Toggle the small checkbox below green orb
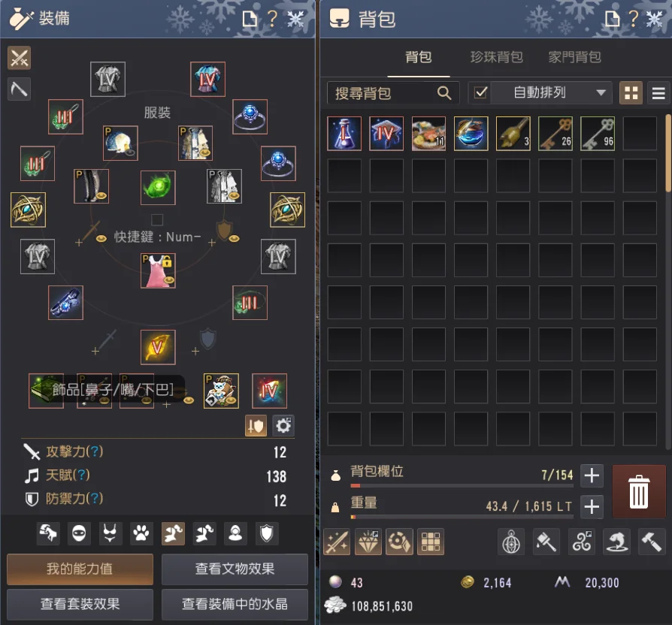Viewport: 672px width, 625px height. [x=157, y=220]
